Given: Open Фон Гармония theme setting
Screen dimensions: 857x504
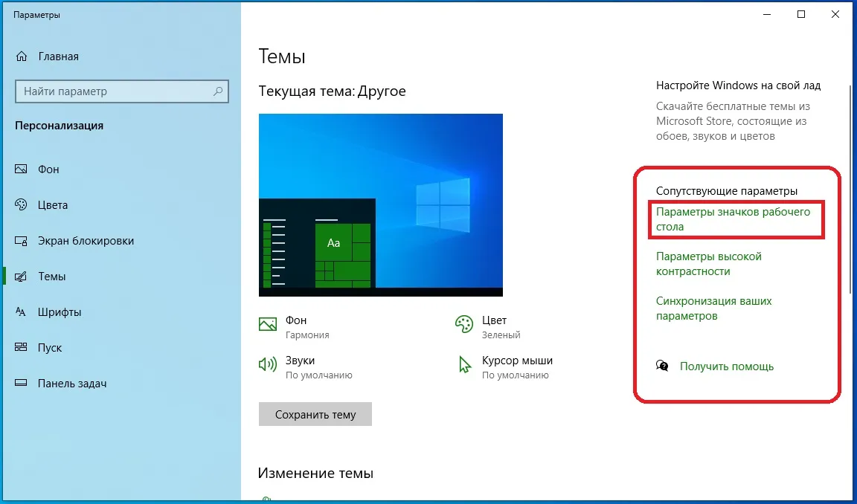Looking at the screenshot, I should [x=295, y=327].
